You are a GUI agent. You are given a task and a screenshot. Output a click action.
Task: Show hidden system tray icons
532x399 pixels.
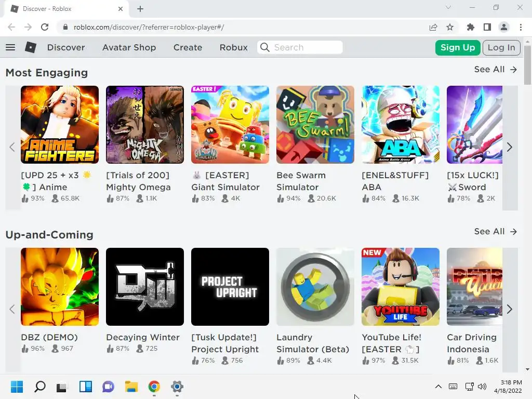[438, 387]
